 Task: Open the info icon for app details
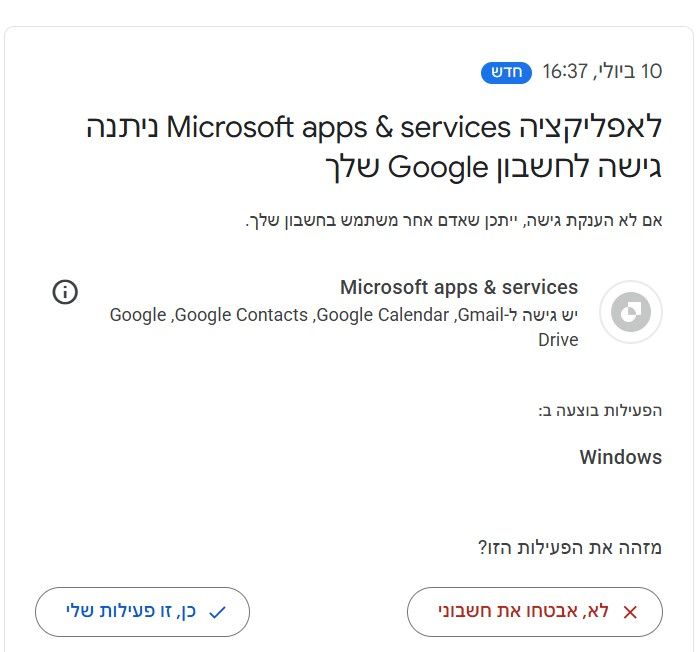point(65,292)
